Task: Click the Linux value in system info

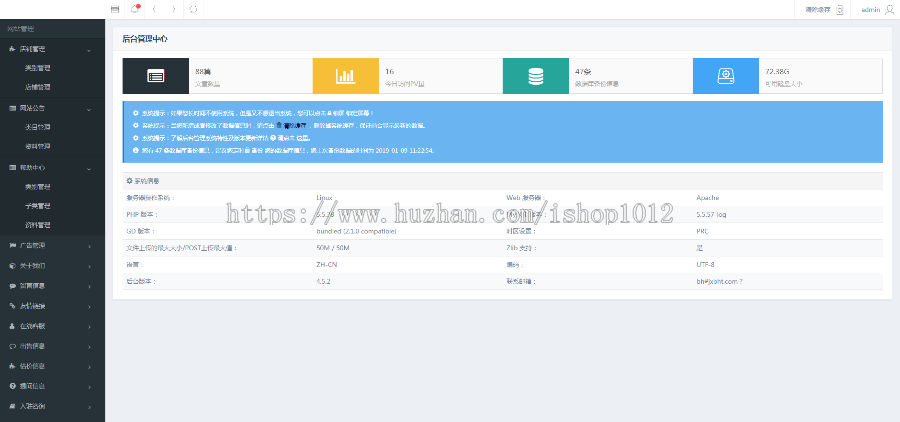Action: coord(324,198)
